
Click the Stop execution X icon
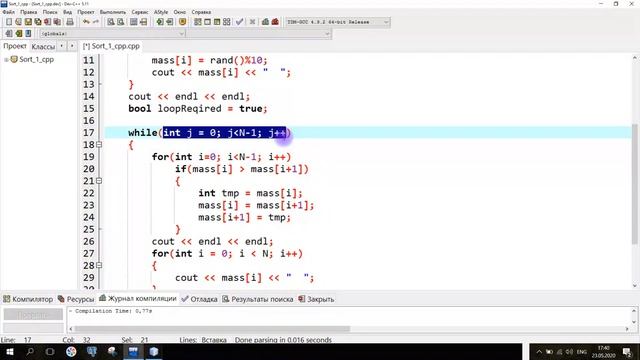[x=252, y=22]
